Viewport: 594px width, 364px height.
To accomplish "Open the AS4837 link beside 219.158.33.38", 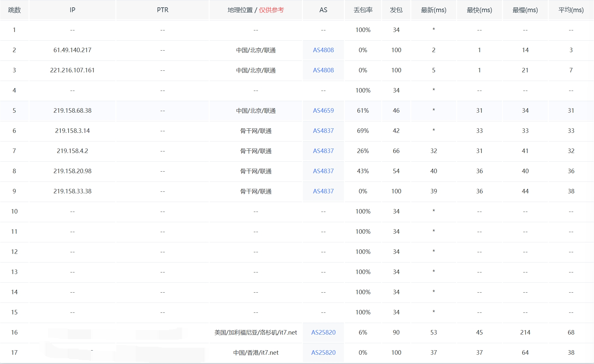I will 323,191.
